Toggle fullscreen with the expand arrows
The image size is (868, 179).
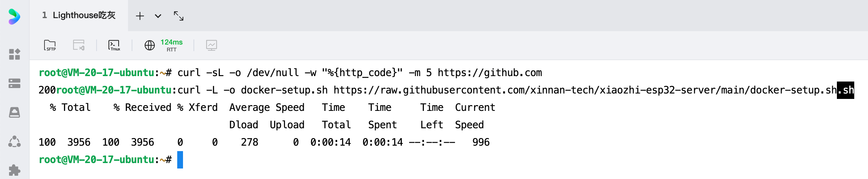point(179,16)
